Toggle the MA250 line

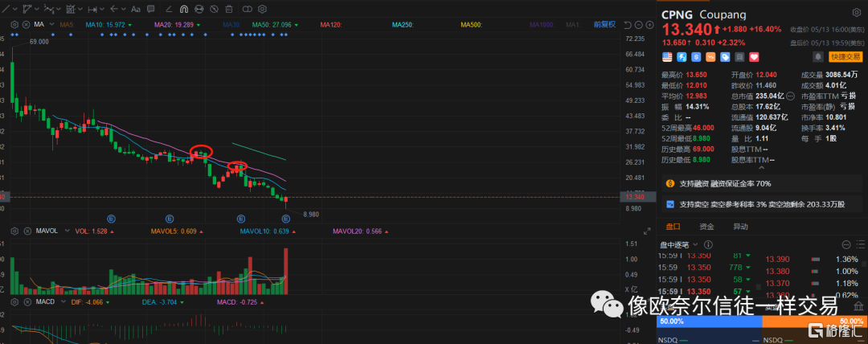(x=403, y=24)
